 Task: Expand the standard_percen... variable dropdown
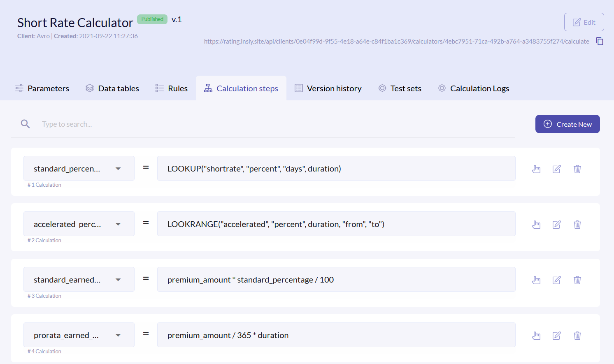(x=118, y=169)
